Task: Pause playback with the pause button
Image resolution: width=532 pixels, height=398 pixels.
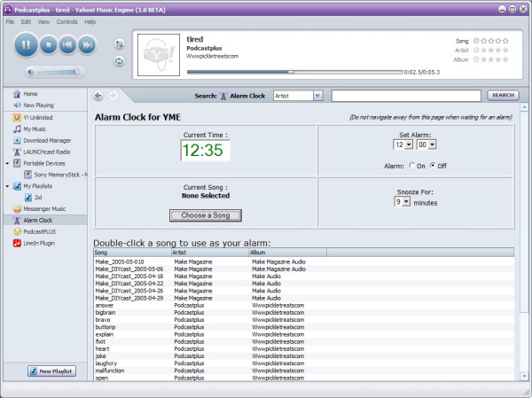Action: point(26,44)
